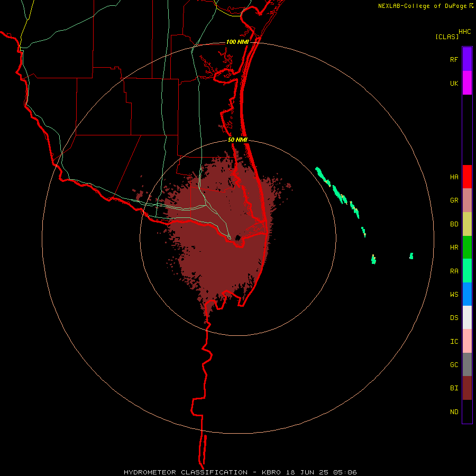Click the black radar site dot

tap(237, 237)
